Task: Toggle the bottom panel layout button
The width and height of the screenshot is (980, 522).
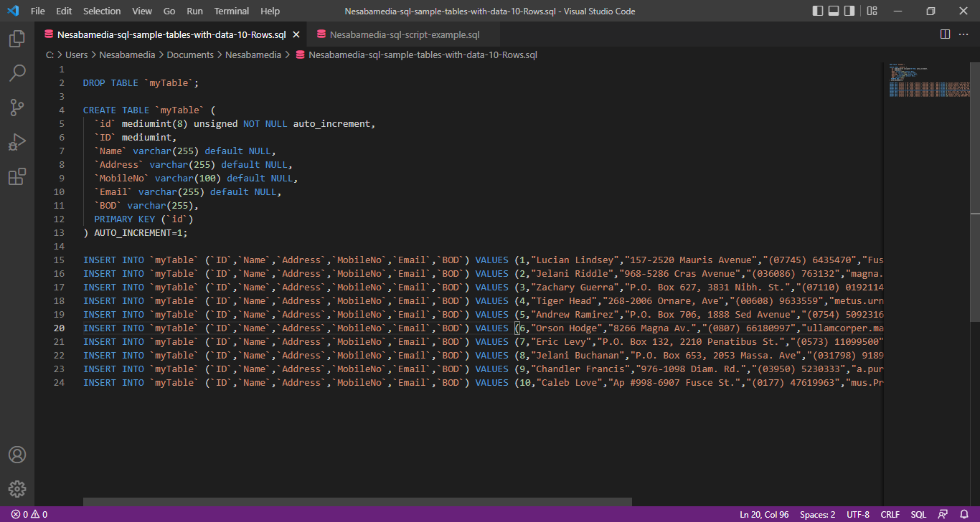Action: pos(834,11)
